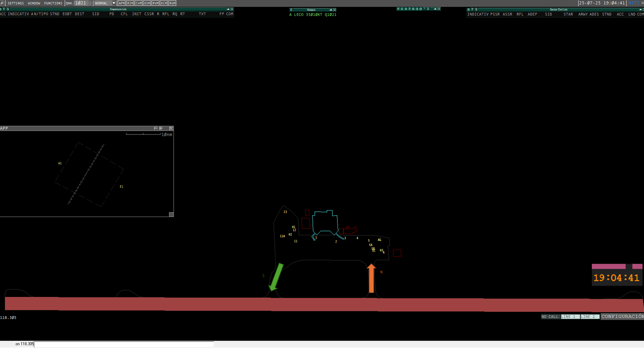Click the INDICATIV column in Departure List

[18, 14]
